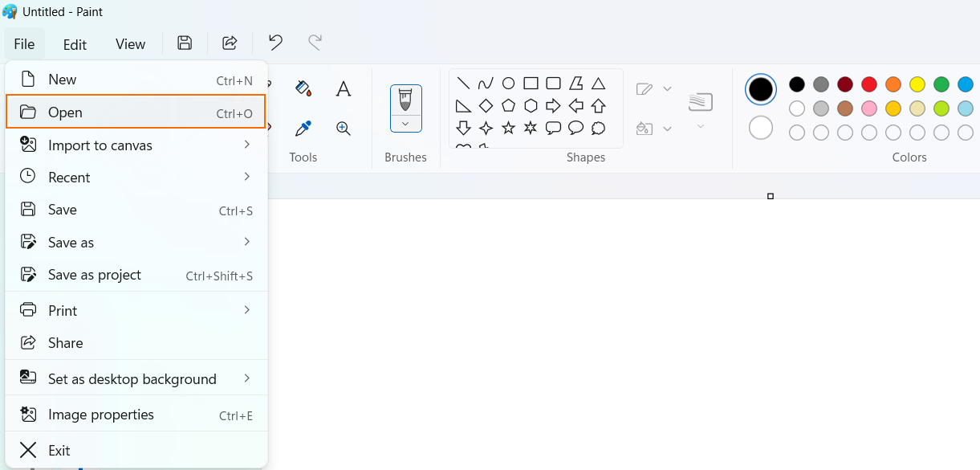Select the red color swatch
Image resolution: width=980 pixels, height=470 pixels.
click(869, 84)
